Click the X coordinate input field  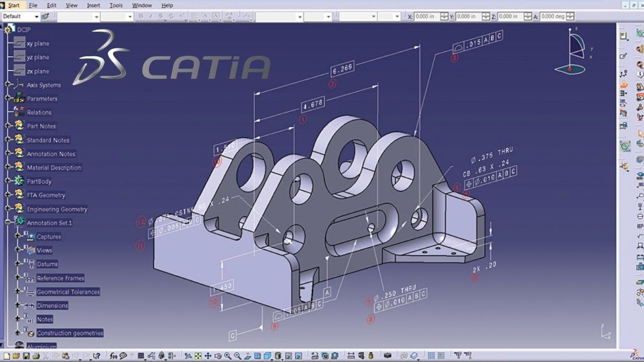427,16
